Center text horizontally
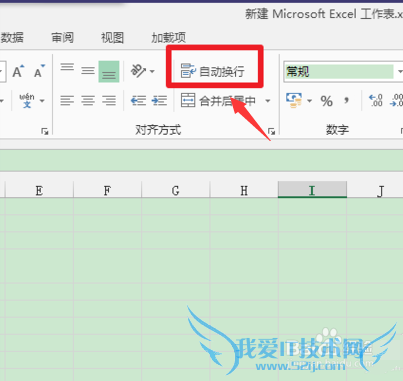 [88, 100]
